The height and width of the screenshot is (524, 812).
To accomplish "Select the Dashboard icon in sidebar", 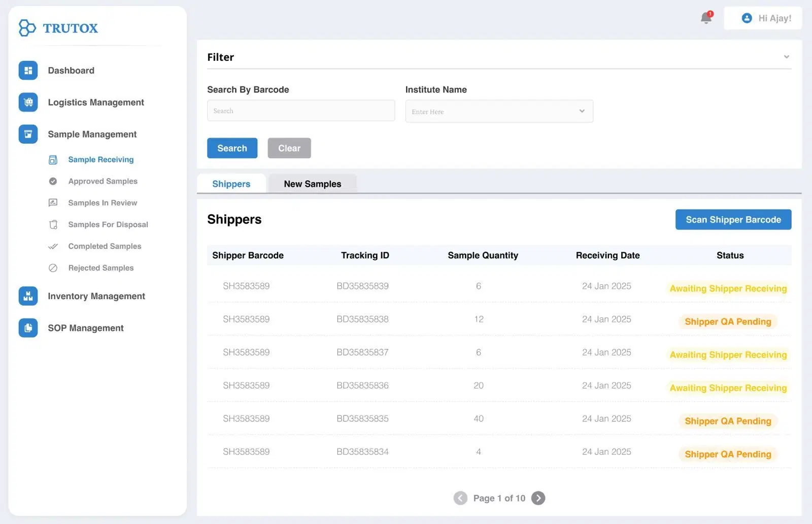I will tap(28, 70).
